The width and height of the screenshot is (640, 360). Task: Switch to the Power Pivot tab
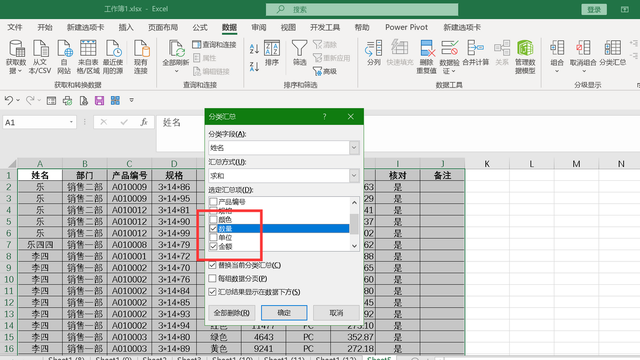click(x=406, y=27)
